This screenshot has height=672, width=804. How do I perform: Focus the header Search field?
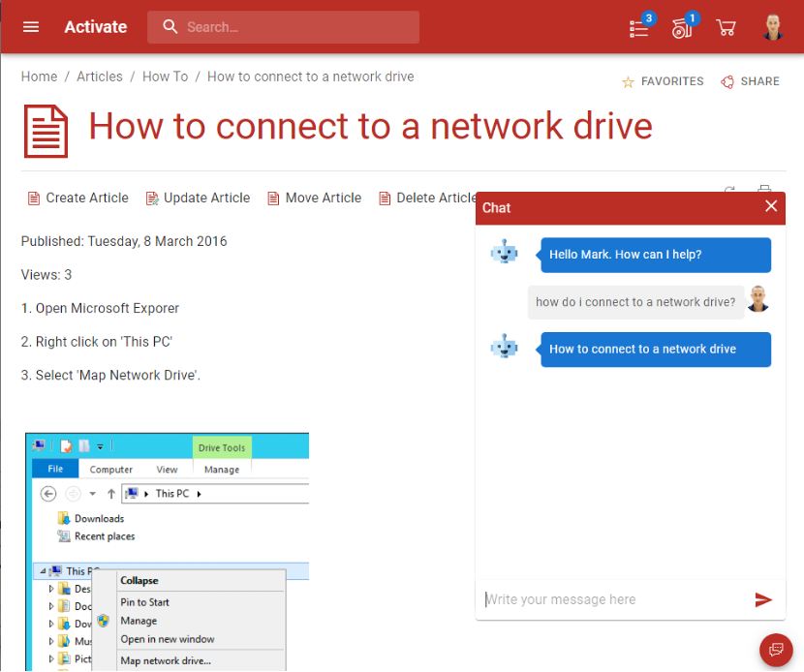pos(283,27)
